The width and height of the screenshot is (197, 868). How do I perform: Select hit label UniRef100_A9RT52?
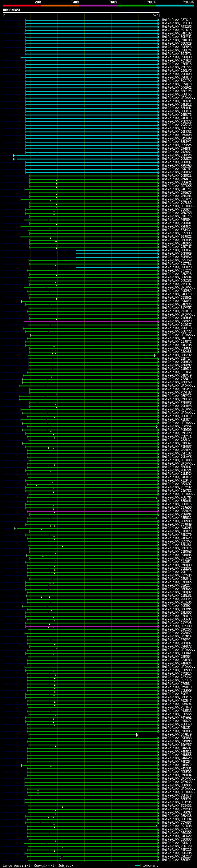coord(177,169)
